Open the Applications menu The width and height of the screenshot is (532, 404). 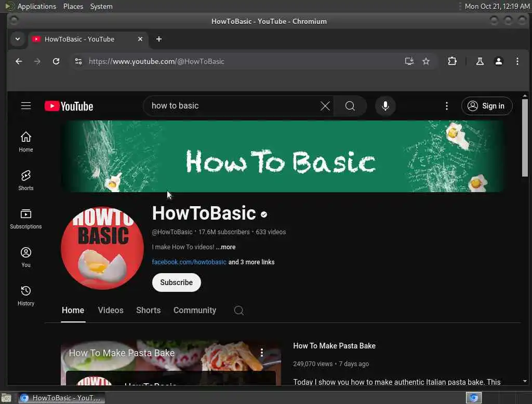[37, 6]
